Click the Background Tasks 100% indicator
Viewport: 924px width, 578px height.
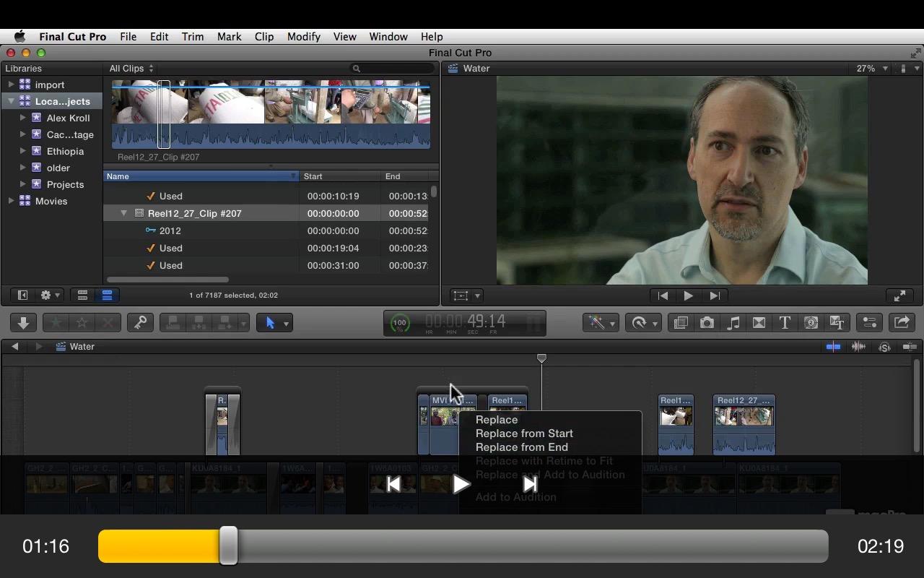[398, 323]
